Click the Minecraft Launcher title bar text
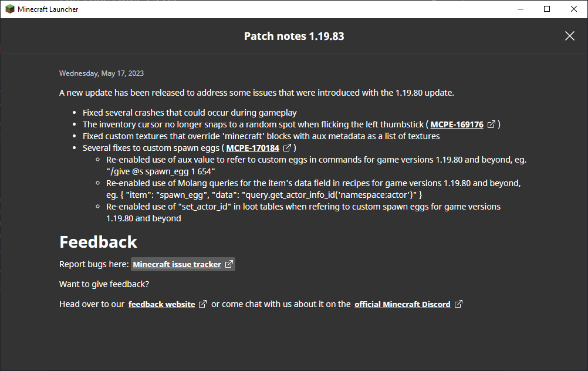Screen dimensions: 588x371 click(x=48, y=9)
